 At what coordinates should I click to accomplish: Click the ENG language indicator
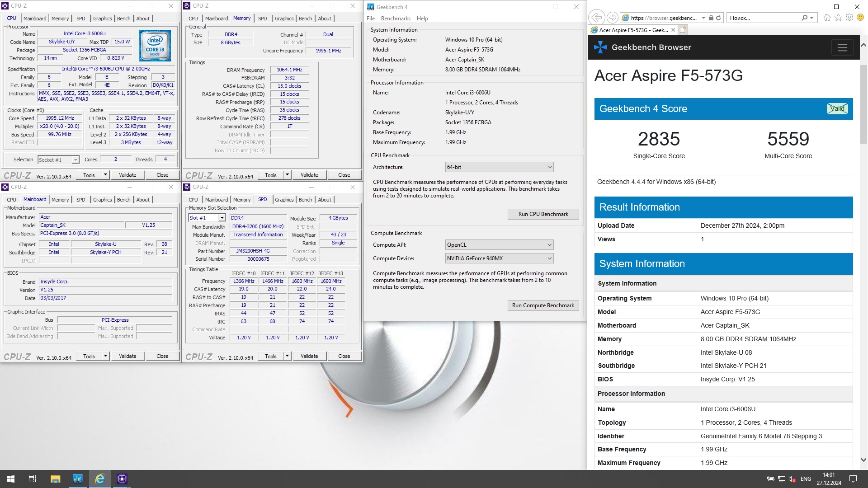tap(806, 479)
